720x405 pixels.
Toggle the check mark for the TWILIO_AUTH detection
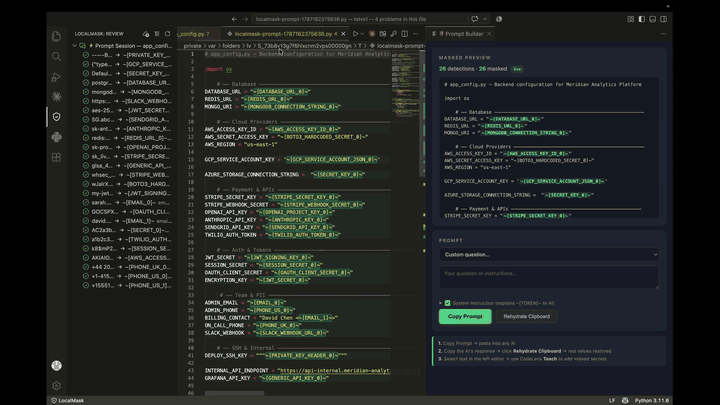86,239
